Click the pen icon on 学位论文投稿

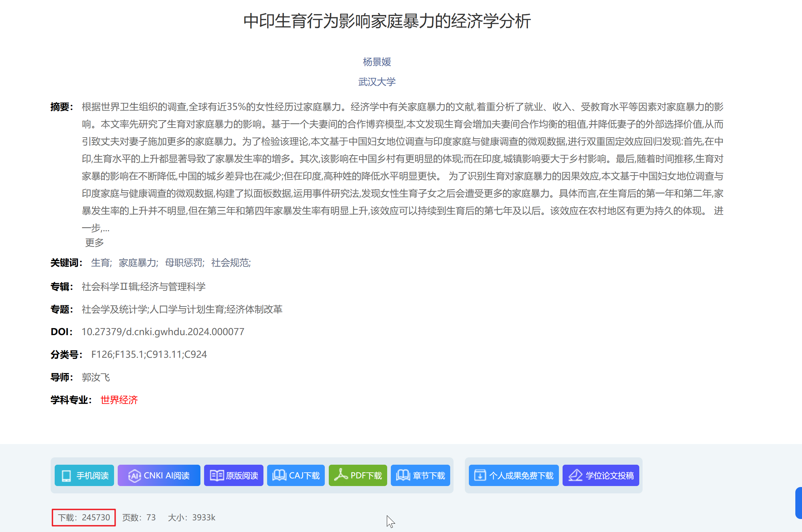pyautogui.click(x=576, y=476)
